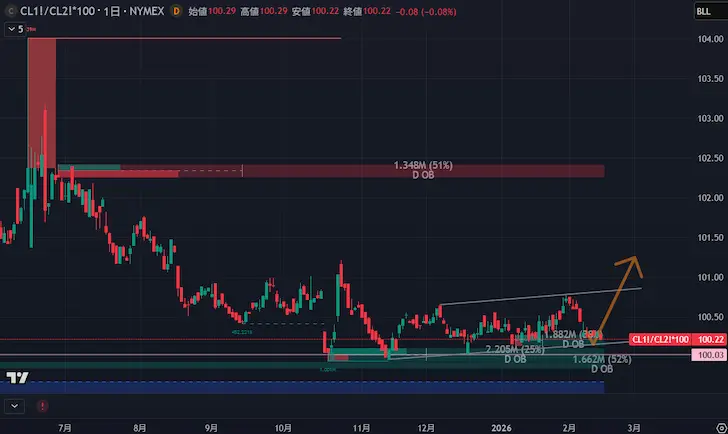Open the BLL dropdown at top right
728x434 pixels.
pyautogui.click(x=703, y=11)
